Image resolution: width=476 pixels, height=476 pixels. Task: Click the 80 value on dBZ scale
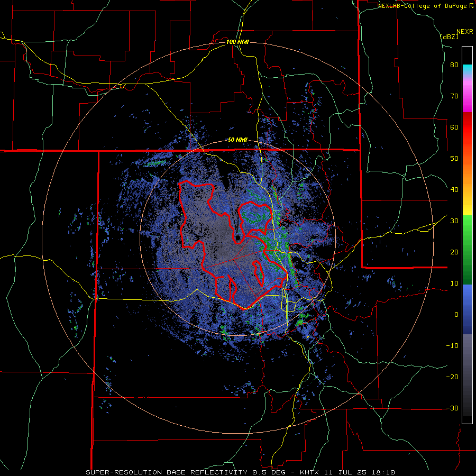pos(454,65)
